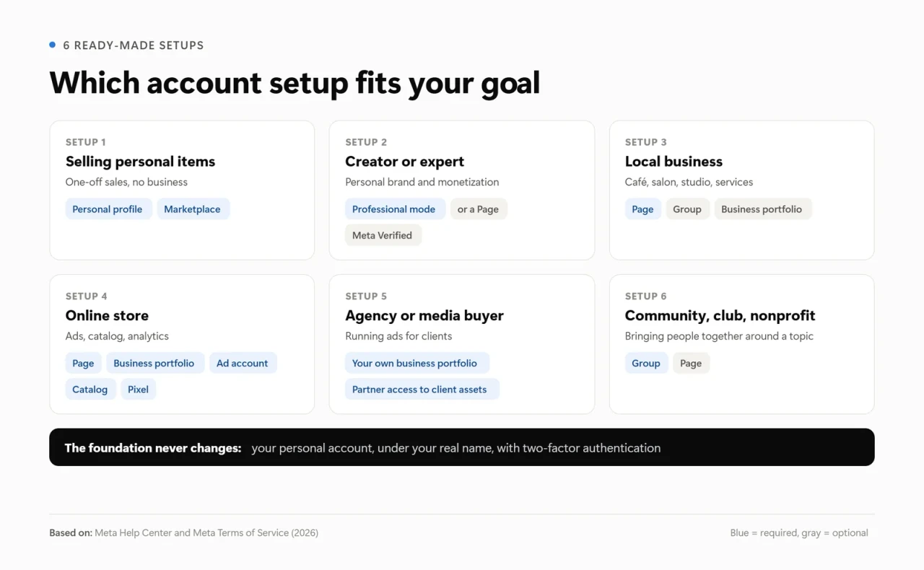
Task: Click the 'Local business' heading
Action: [674, 162]
